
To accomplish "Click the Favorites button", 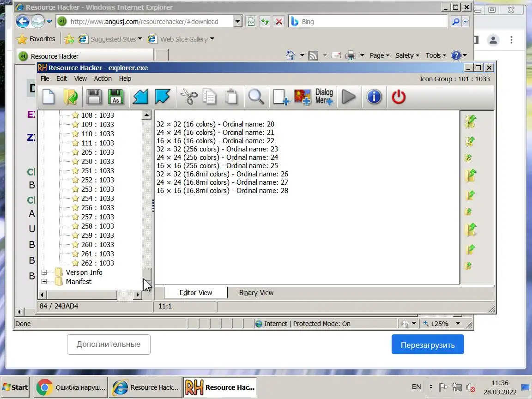I will click(36, 39).
